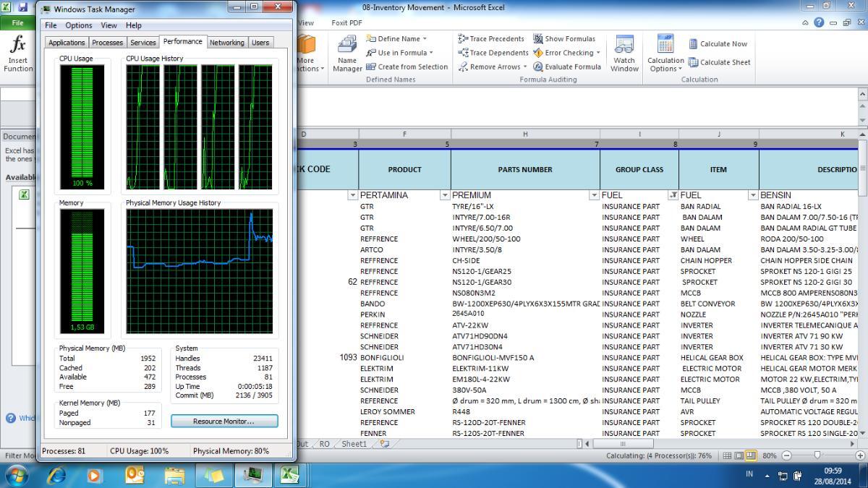The image size is (868, 488).
Task: Open Task Manager File menu
Action: (x=51, y=25)
